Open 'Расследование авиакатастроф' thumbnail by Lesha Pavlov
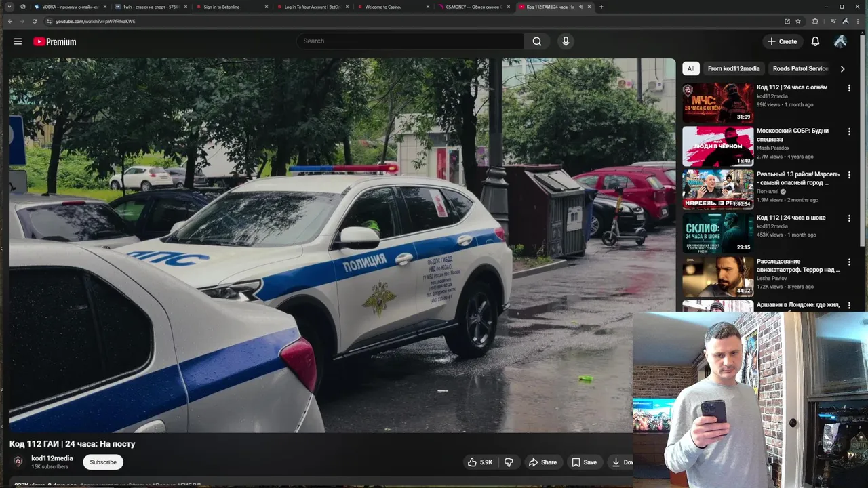Image resolution: width=868 pixels, height=488 pixels. click(717, 277)
